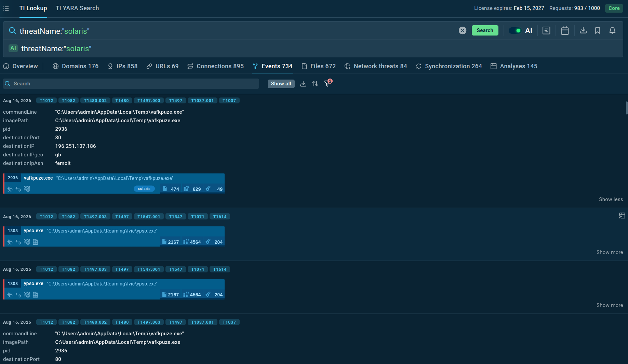The width and height of the screenshot is (628, 364).
Task: Expand the second event with Show more
Action: (610, 252)
